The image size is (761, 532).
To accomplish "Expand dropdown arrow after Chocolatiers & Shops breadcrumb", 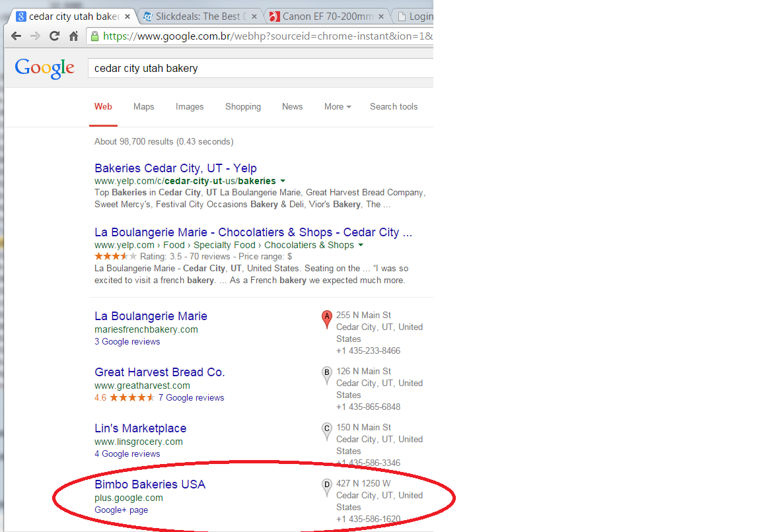I will tap(361, 246).
